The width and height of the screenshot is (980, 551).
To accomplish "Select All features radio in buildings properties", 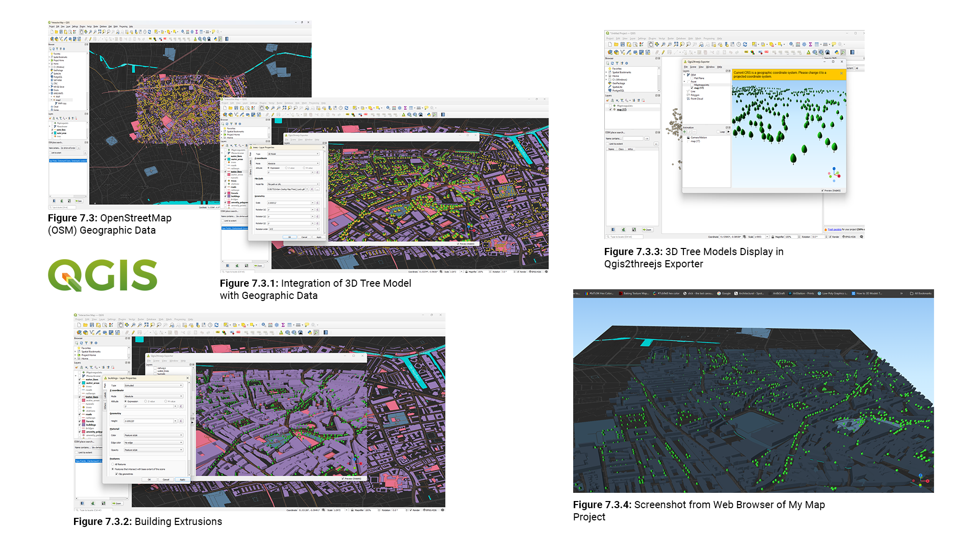I will coord(112,464).
